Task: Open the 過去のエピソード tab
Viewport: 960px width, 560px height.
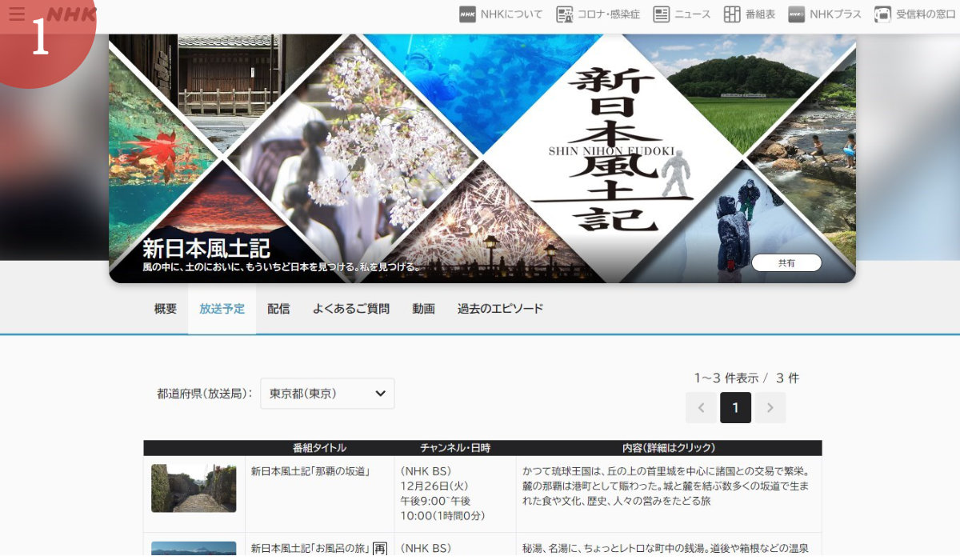Action: (500, 309)
